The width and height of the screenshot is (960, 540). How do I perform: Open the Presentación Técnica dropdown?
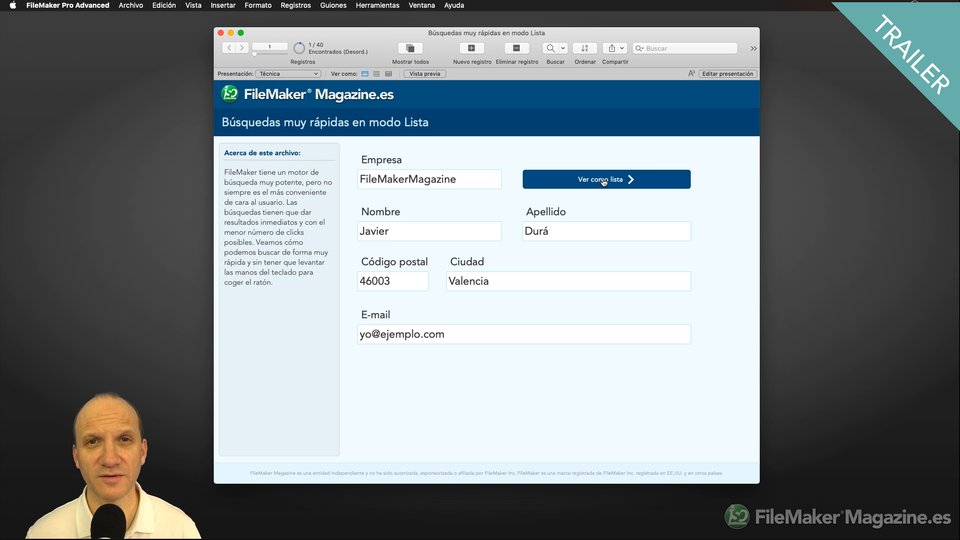tap(288, 73)
